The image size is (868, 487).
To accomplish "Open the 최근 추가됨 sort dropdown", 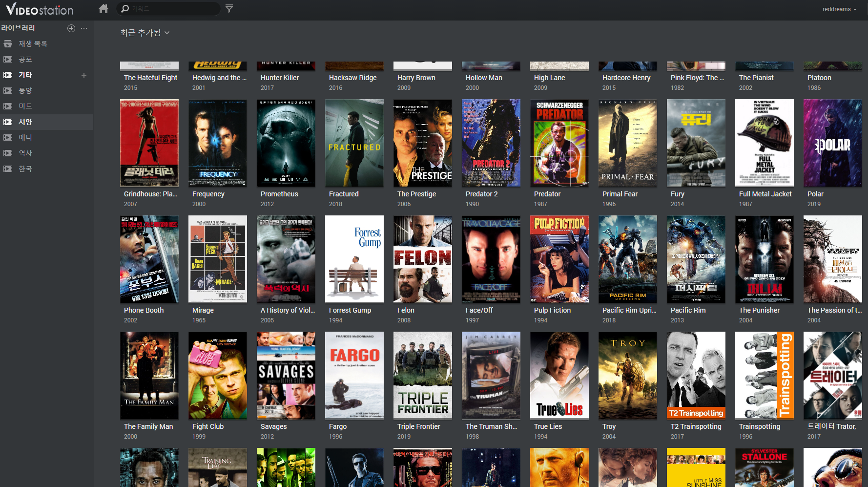I will coord(145,33).
